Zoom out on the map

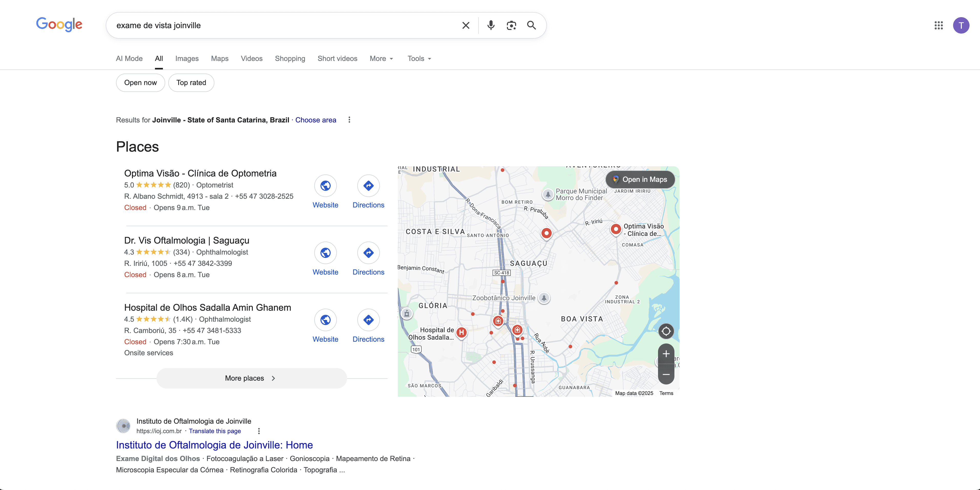coord(666,374)
